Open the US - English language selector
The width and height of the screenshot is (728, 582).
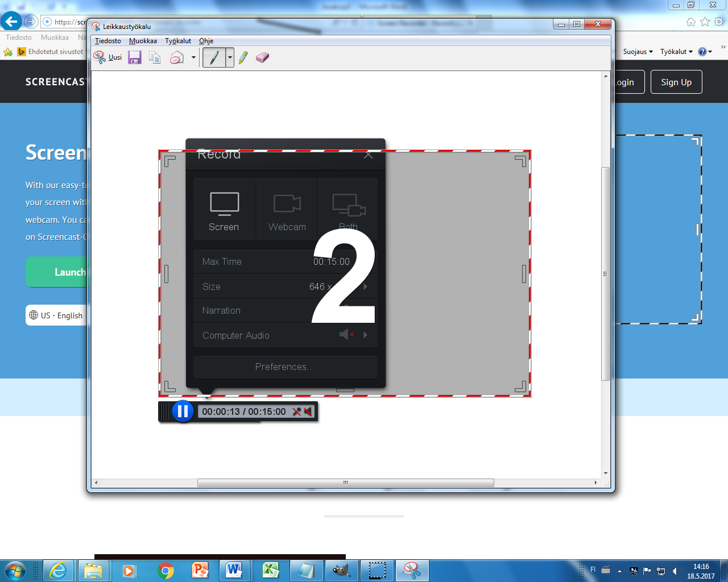pos(56,315)
